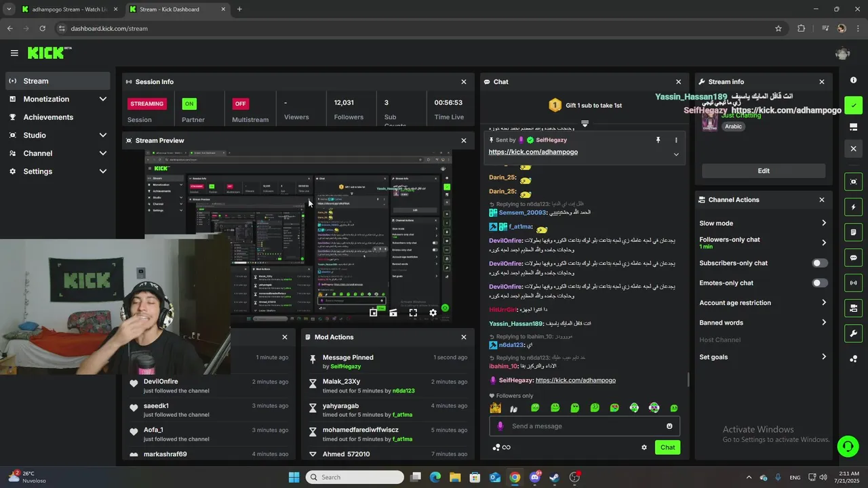Close the Session Info panel
The image size is (868, 488).
(464, 82)
